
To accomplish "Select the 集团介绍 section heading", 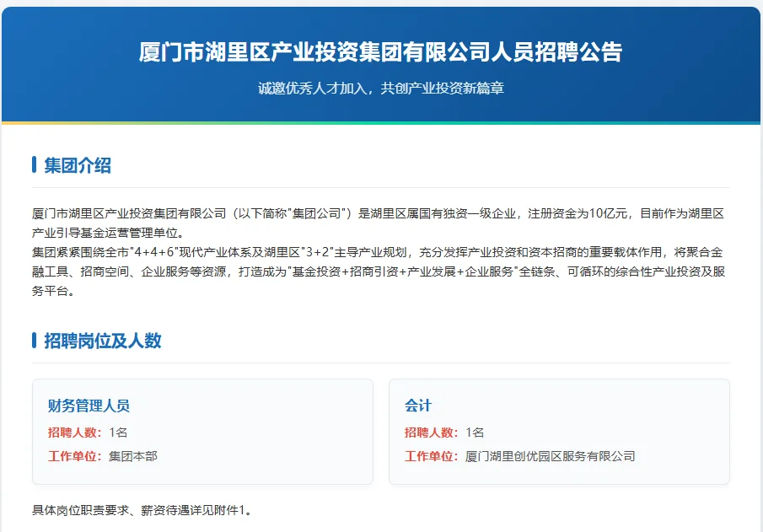I will click(78, 165).
